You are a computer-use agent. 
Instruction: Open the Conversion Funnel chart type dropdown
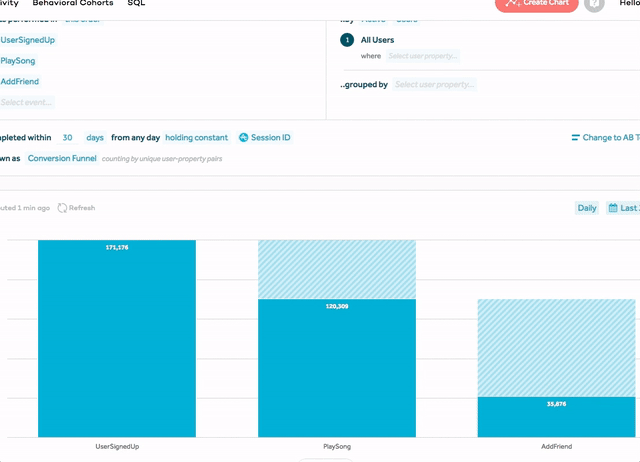pos(62,159)
